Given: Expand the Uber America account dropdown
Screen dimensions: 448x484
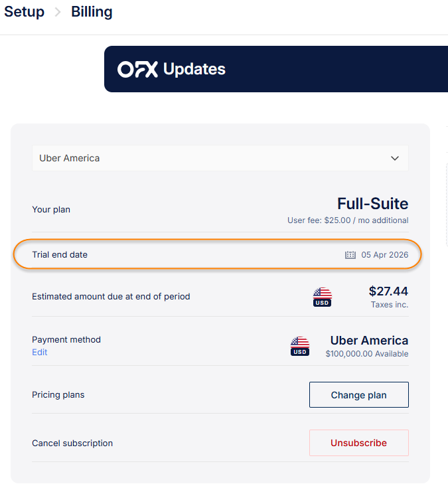Looking at the screenshot, I should click(220, 158).
